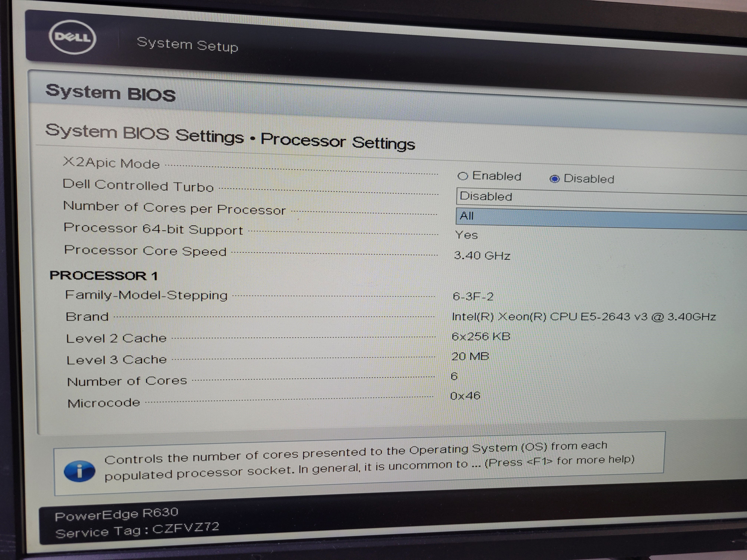Select the Number of Cores label
The image size is (747, 560).
click(x=127, y=381)
